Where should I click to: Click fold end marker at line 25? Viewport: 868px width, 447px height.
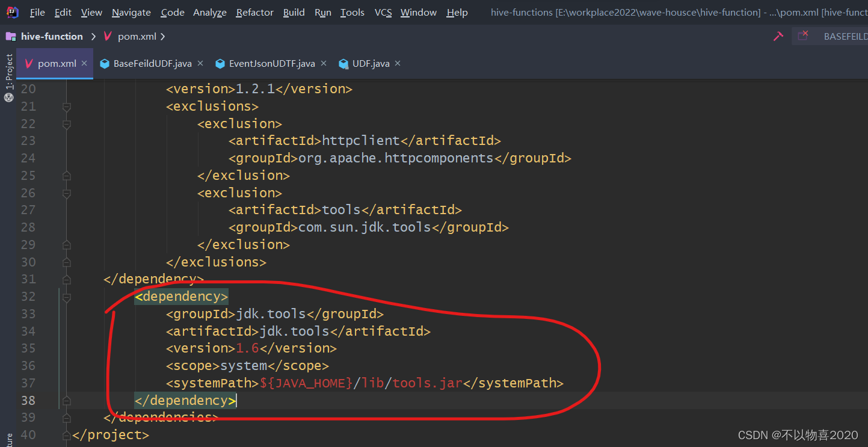point(67,176)
